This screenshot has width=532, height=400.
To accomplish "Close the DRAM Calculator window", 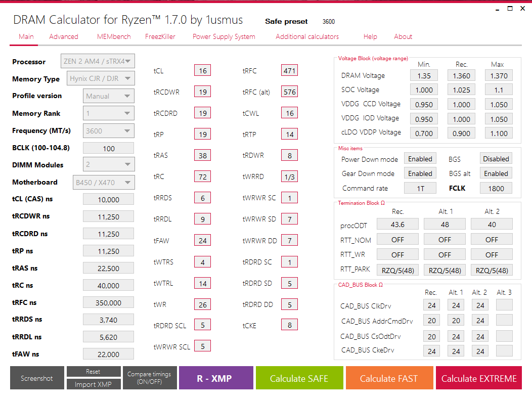I will click(x=522, y=9).
